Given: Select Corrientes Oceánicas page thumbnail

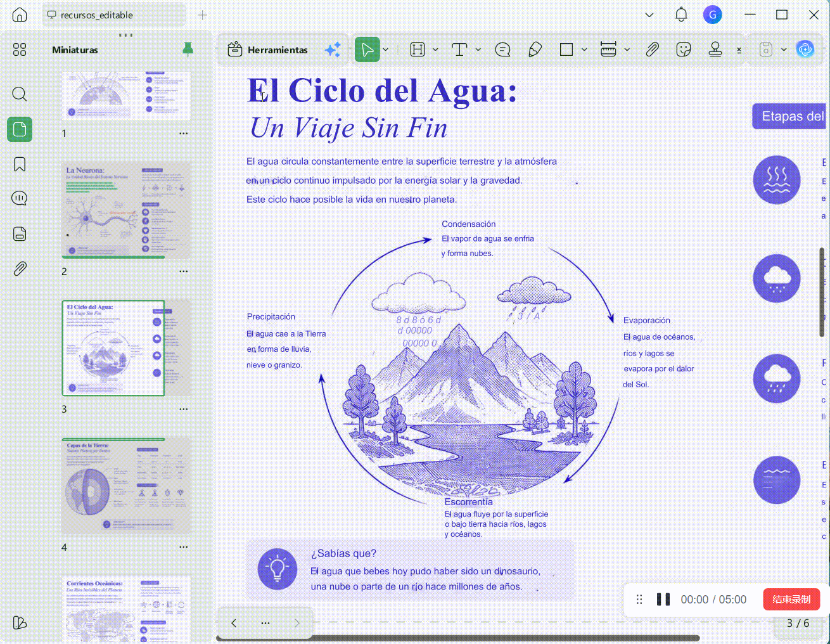Looking at the screenshot, I should (126, 609).
